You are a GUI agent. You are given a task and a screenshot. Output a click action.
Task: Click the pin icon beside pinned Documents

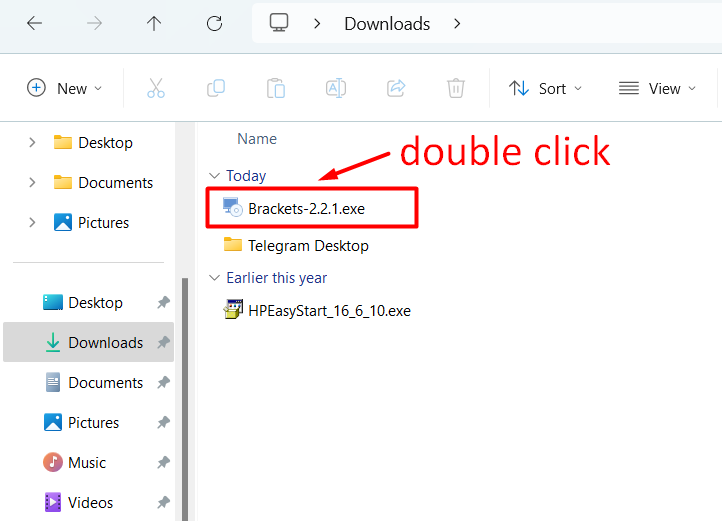tap(163, 382)
